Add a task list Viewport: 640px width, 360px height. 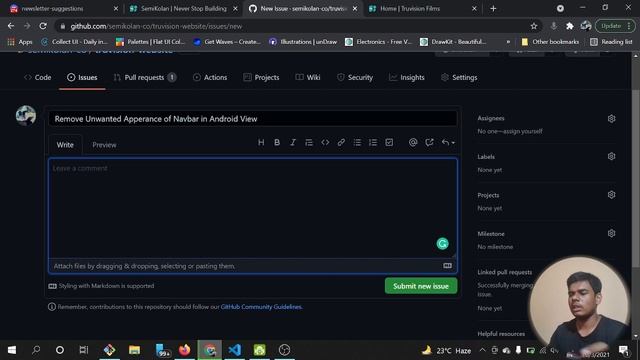(x=389, y=142)
